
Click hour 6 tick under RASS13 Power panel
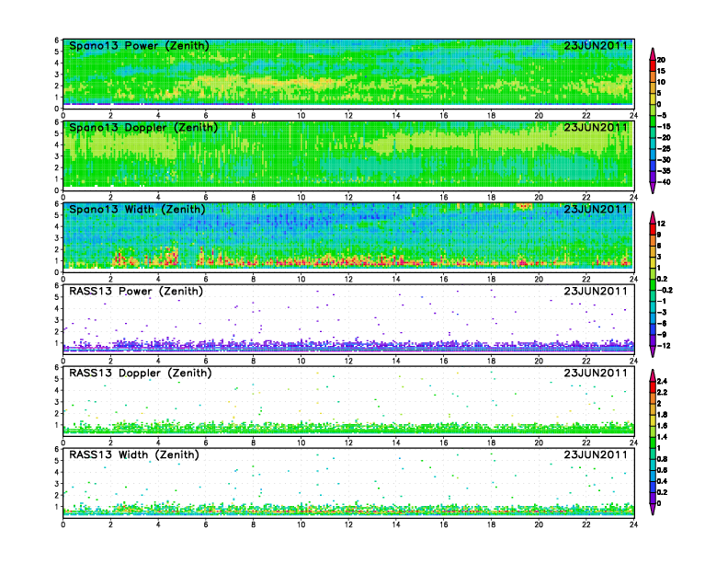coord(206,361)
